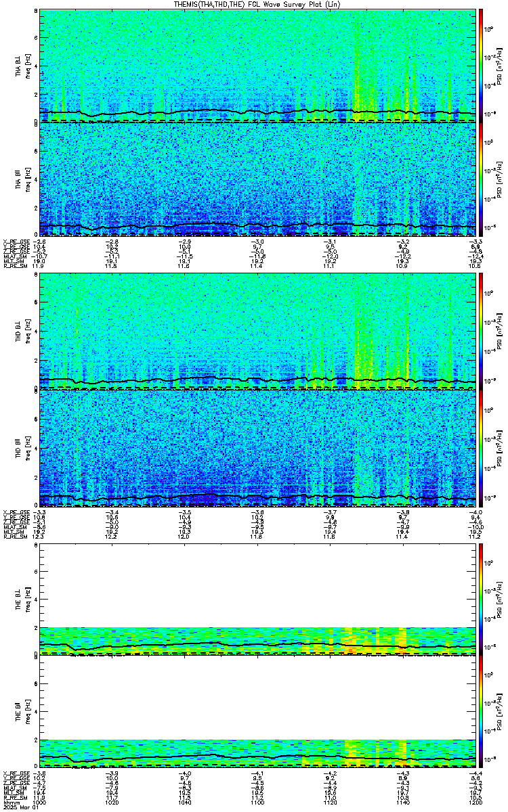Click the color bar beside THE B-perpendicular panel

pos(482,598)
